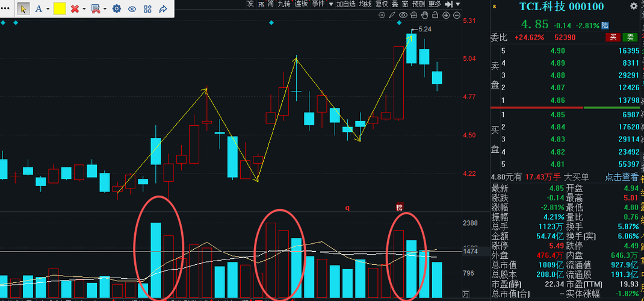Viewport: 644px width, 301px height.
Task: Click the four-squares grid icon
Action: (147, 8)
